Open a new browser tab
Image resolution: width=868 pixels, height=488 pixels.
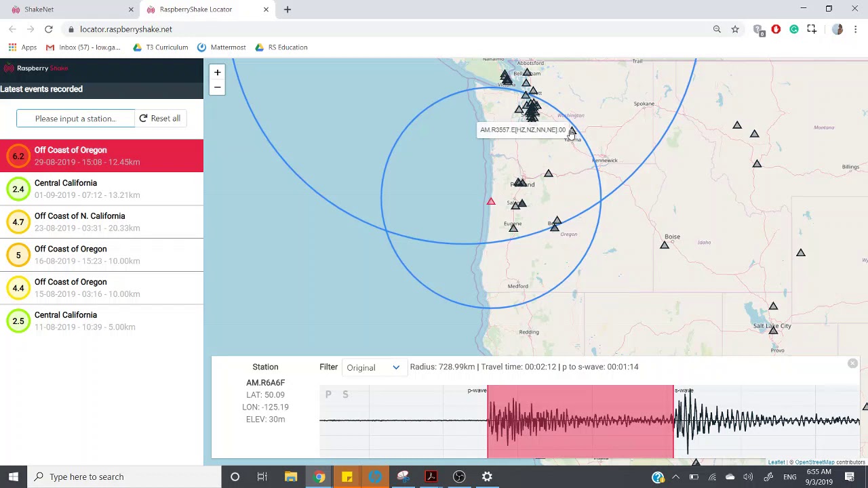[288, 9]
